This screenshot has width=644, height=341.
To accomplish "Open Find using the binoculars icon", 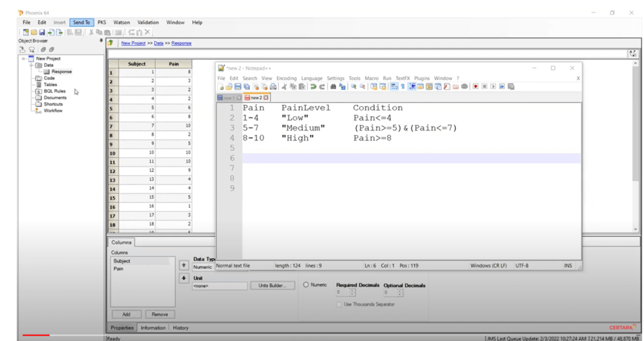I will tap(333, 87).
